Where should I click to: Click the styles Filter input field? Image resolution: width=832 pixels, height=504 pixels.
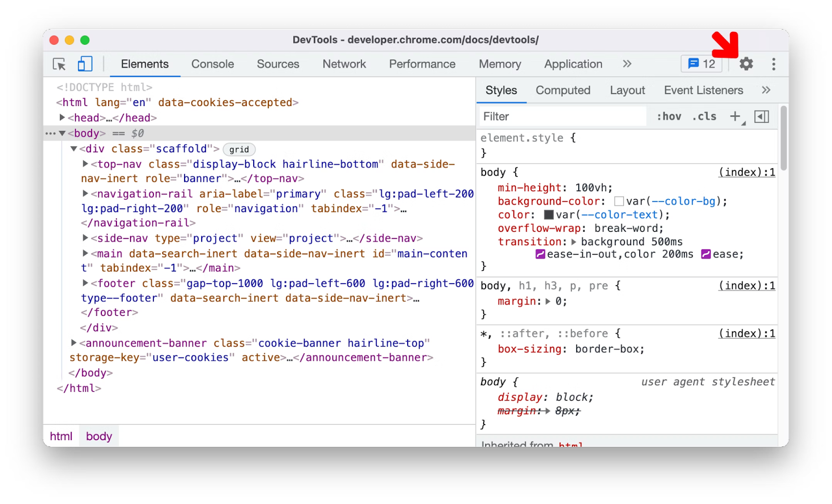point(562,116)
